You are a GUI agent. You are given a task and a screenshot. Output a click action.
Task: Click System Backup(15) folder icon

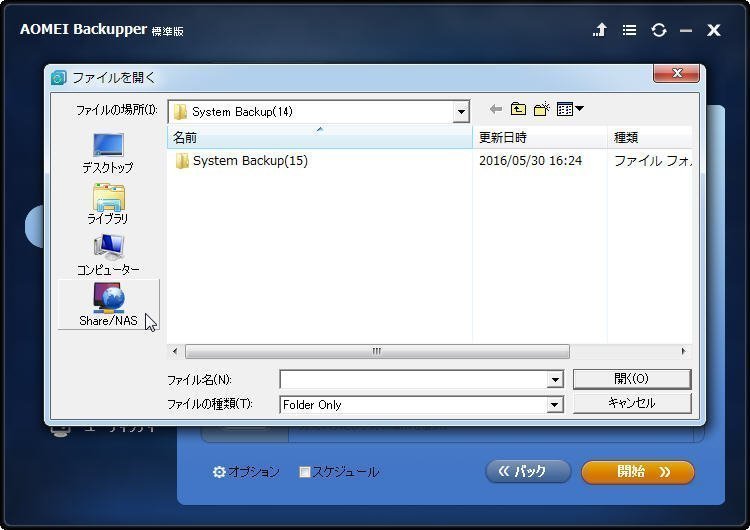click(182, 161)
